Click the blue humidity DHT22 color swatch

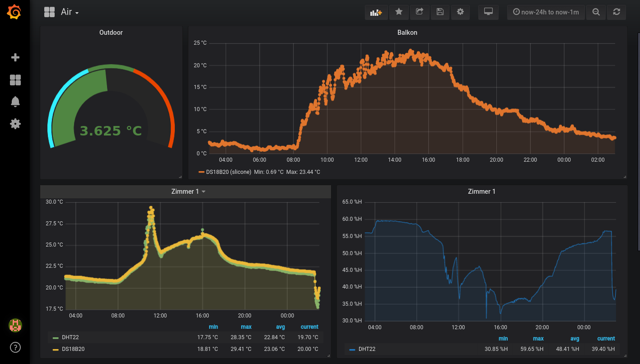coord(352,350)
